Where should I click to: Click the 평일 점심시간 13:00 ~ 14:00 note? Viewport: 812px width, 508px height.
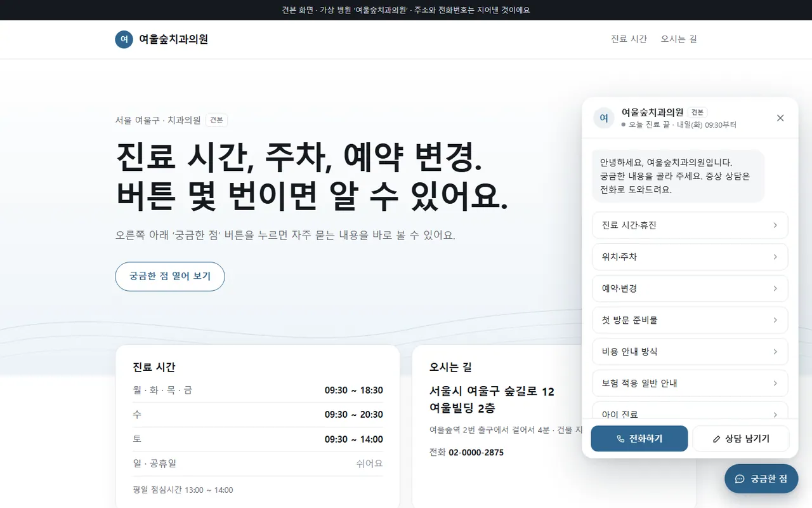pyautogui.click(x=183, y=490)
